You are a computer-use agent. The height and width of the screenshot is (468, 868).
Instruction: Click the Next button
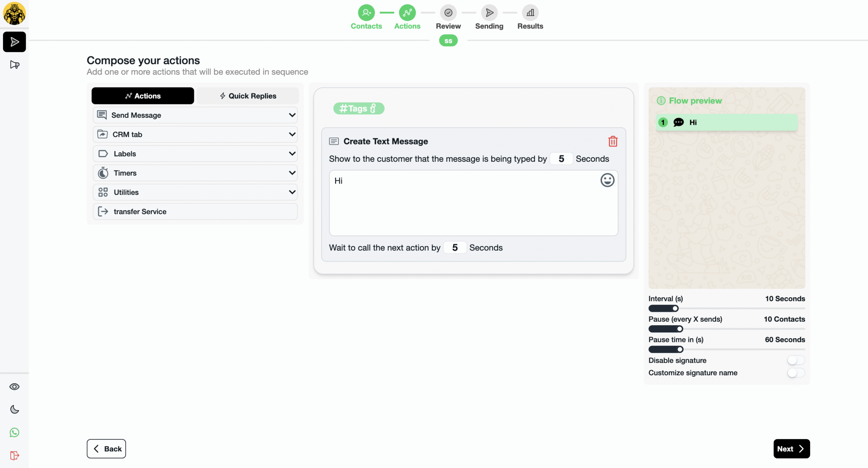click(x=791, y=449)
